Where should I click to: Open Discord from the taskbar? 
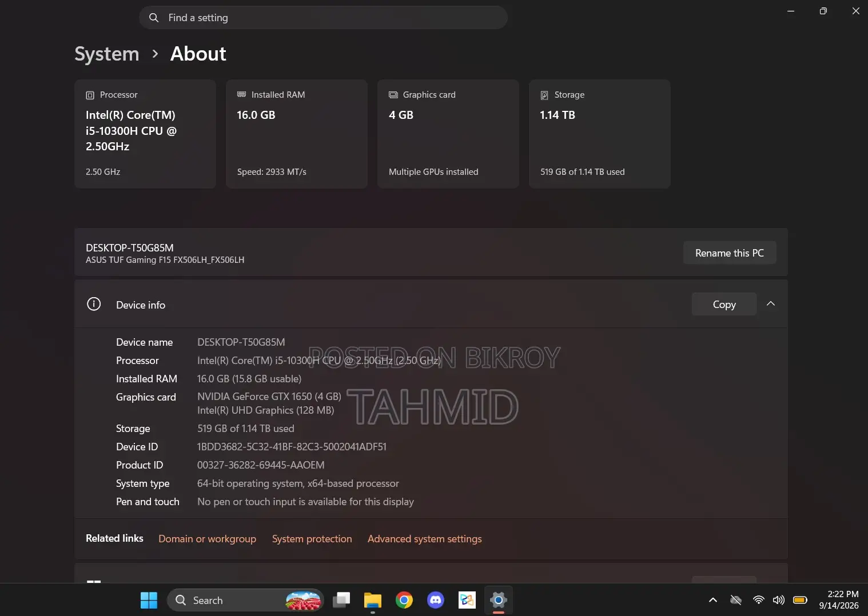pyautogui.click(x=436, y=600)
